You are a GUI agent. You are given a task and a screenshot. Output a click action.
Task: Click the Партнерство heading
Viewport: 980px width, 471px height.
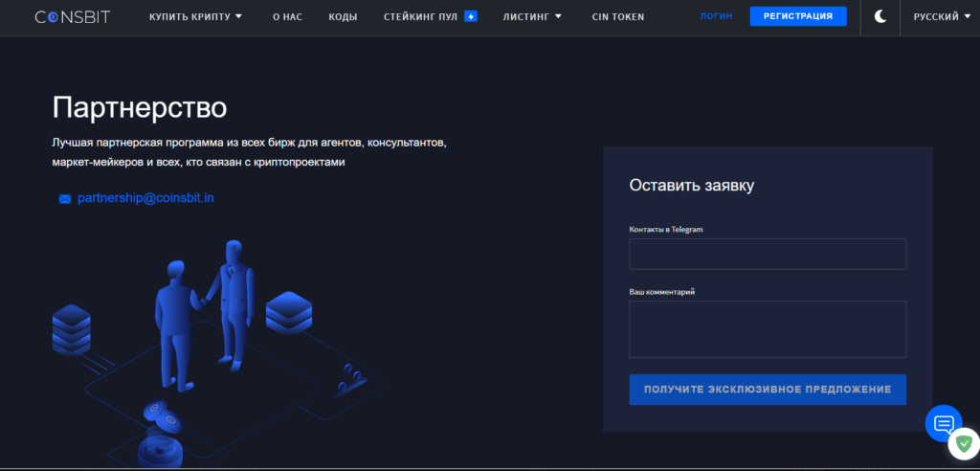140,108
